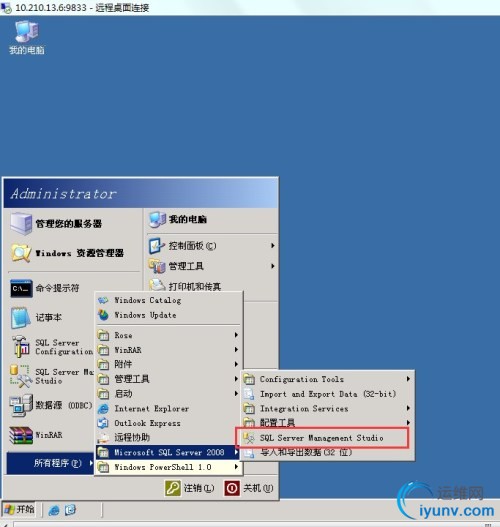Screen dimensions: 500x527
Task: Expand Microsoft SQL Server 2008 folder
Action: point(169,452)
